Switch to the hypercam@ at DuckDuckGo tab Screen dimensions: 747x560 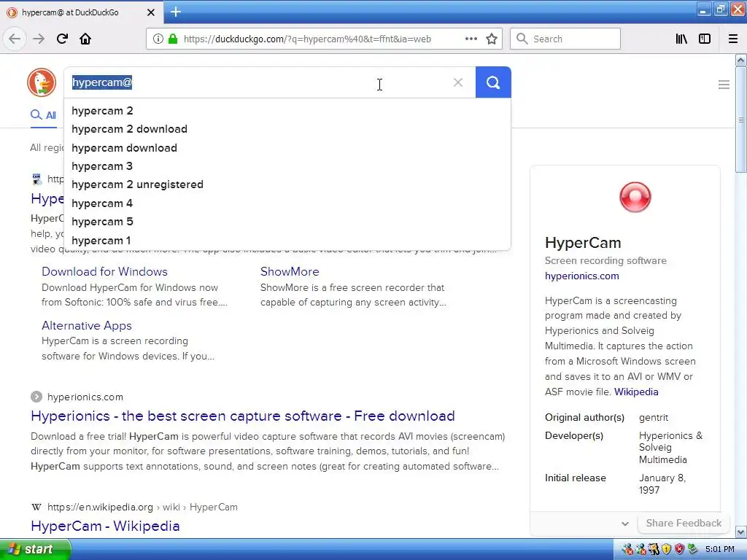click(81, 12)
